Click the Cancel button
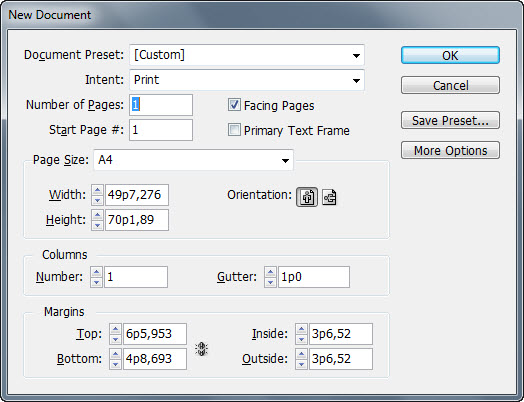Screen dimensions: 524x402 tap(450, 85)
